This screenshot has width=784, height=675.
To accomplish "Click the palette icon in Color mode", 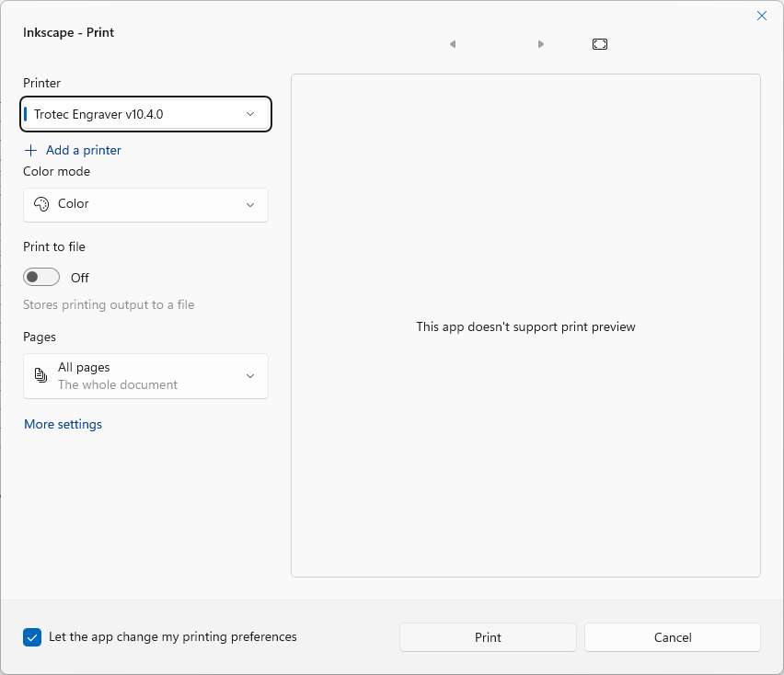I will coord(40,204).
